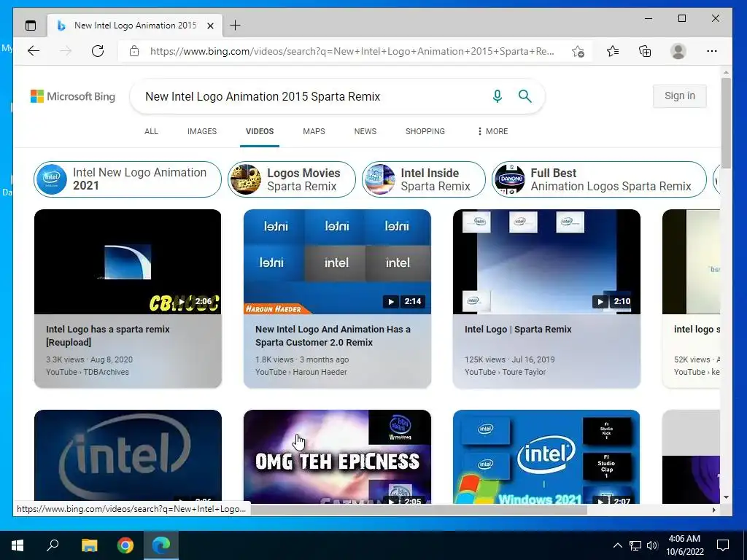Viewport: 747px width, 560px height.
Task: Open the volume speaker tray icon
Action: point(652,545)
